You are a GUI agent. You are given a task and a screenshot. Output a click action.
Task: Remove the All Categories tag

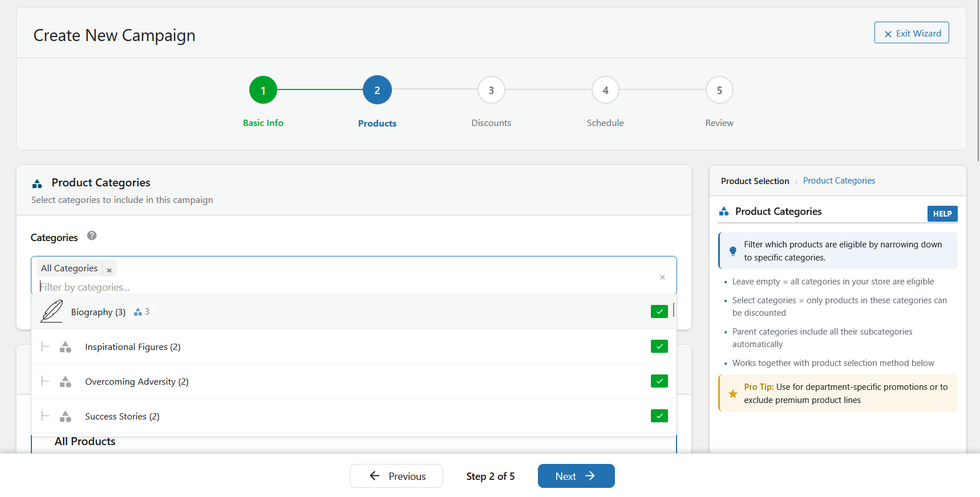point(110,269)
